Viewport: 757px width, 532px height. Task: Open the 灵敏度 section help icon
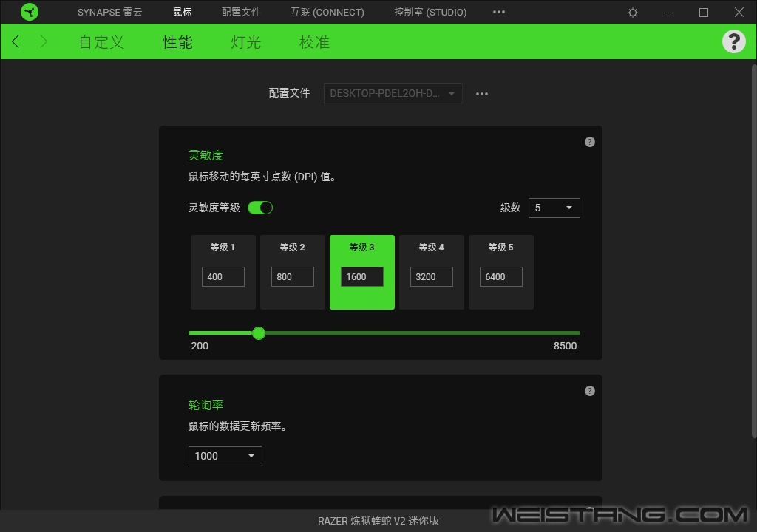click(x=589, y=142)
